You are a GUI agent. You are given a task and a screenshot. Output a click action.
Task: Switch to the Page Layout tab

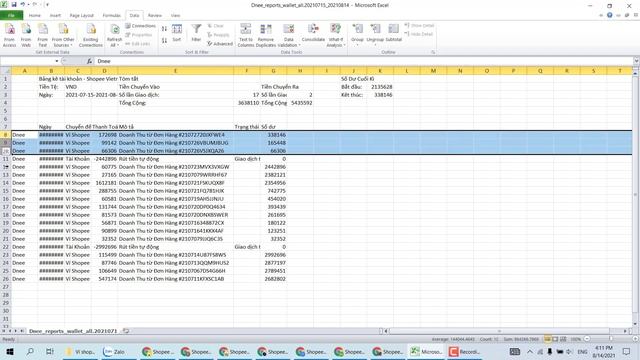[82, 16]
